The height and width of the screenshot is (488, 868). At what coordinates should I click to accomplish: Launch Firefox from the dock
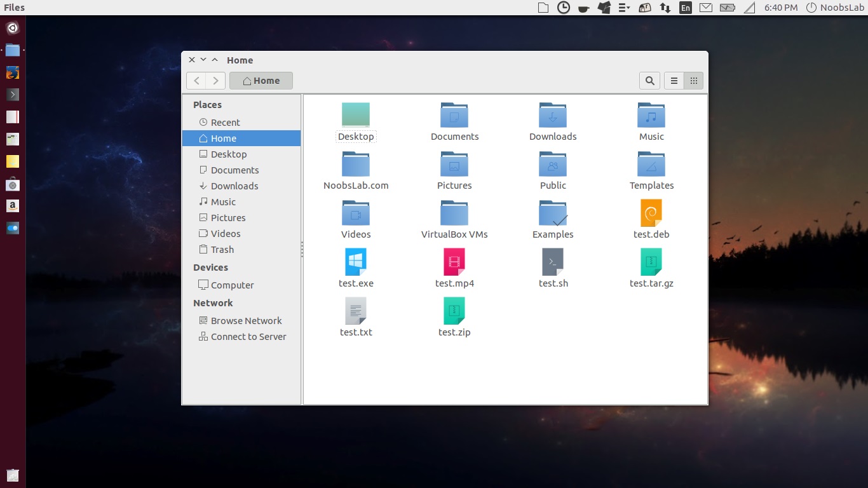click(13, 72)
